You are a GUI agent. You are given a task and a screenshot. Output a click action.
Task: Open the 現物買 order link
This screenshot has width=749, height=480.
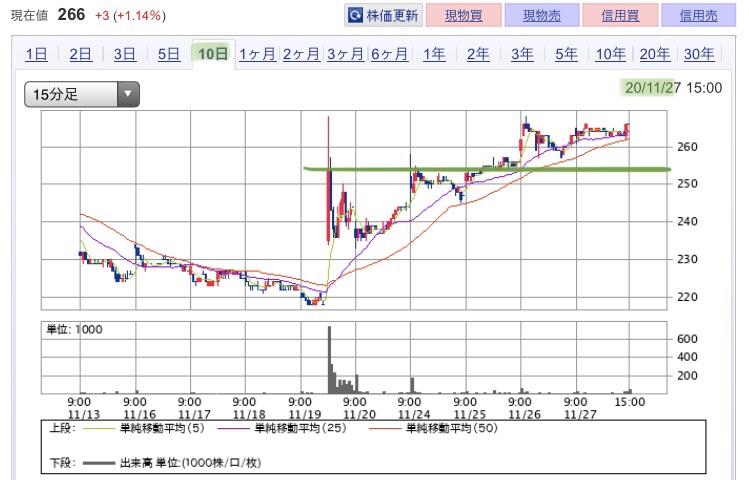tap(463, 15)
